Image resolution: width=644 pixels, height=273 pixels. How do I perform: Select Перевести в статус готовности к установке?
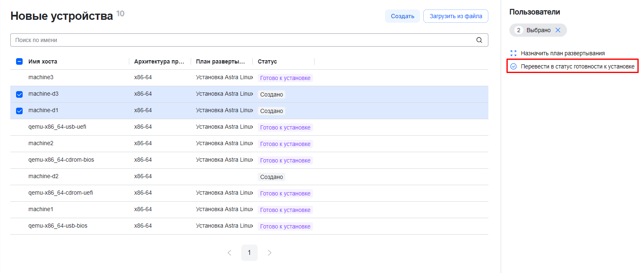coord(577,66)
